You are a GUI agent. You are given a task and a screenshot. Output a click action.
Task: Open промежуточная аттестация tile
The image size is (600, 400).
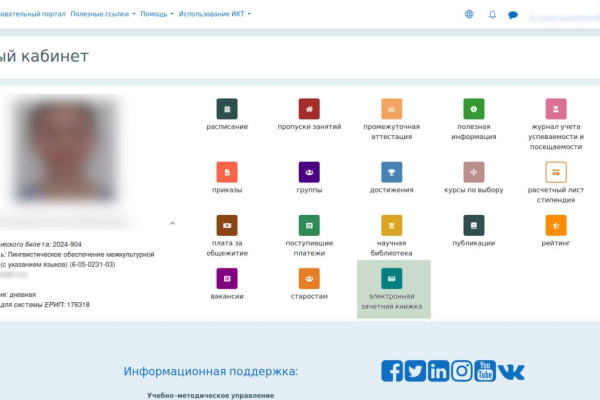[x=391, y=109]
